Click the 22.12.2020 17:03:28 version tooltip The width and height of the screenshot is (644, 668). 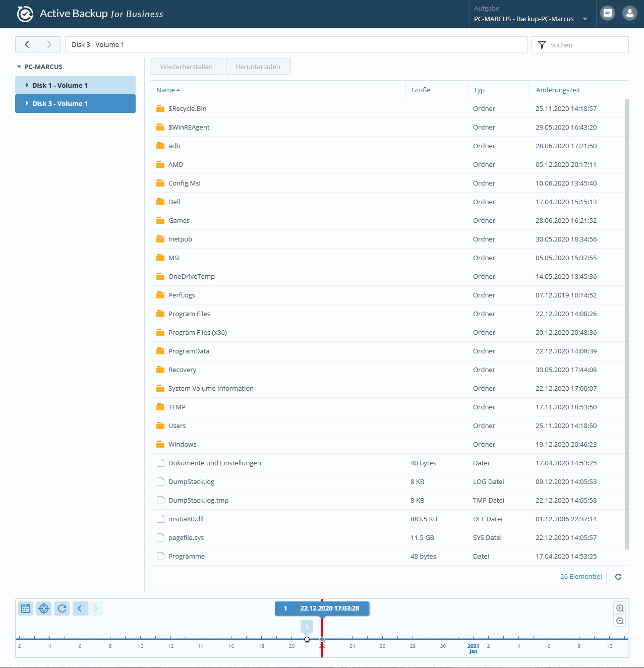[x=322, y=609]
